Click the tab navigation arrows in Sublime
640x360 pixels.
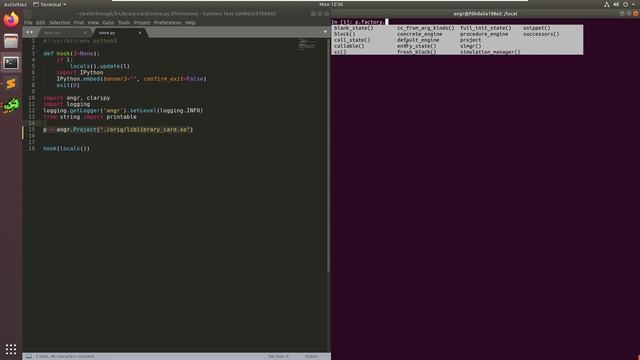click(x=29, y=32)
